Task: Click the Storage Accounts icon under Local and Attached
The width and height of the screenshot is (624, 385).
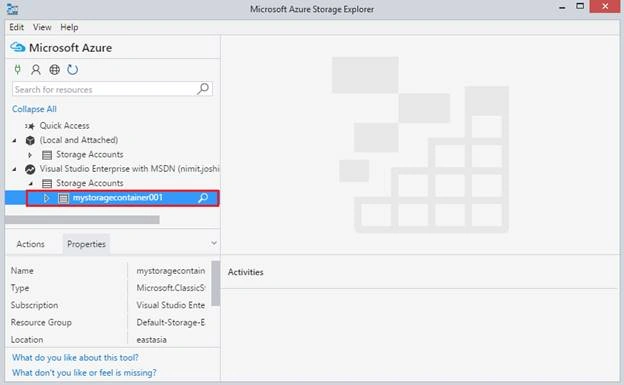Action: (x=47, y=155)
